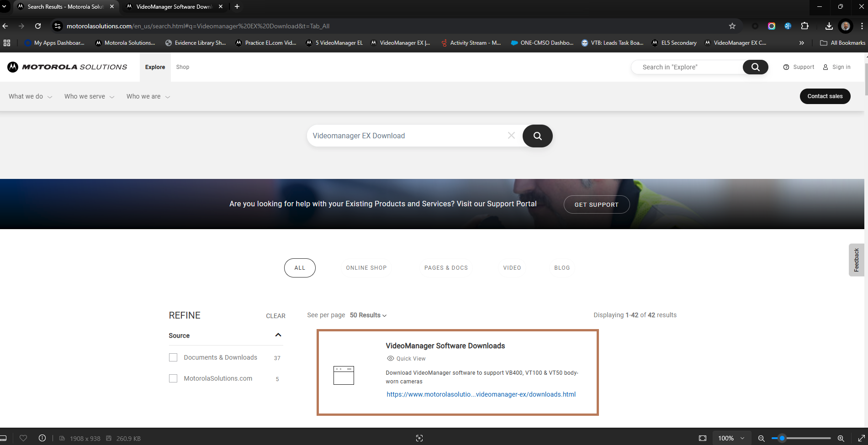Image resolution: width=868 pixels, height=445 pixels.
Task: Click the VideoManager Software Downloads page icon
Action: click(x=344, y=375)
